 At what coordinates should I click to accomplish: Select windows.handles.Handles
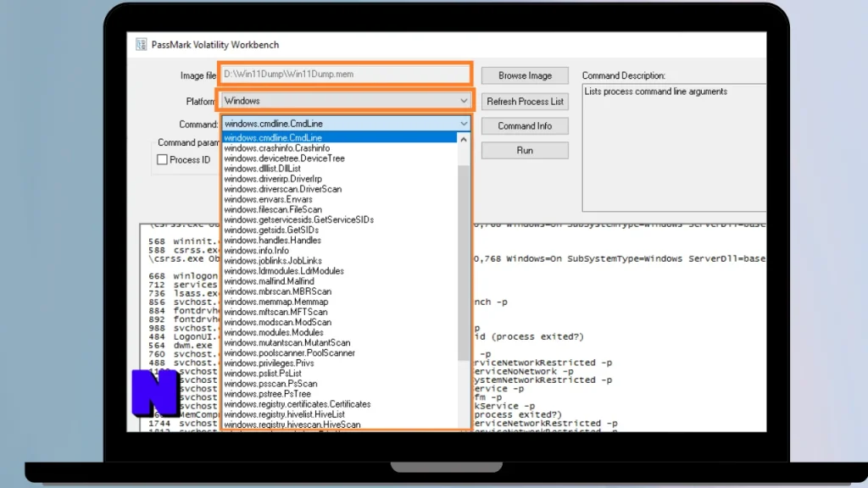click(x=340, y=240)
